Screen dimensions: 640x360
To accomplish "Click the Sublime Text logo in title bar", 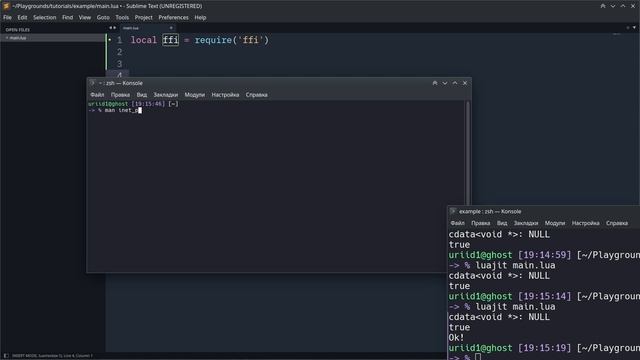I will pos(6,6).
